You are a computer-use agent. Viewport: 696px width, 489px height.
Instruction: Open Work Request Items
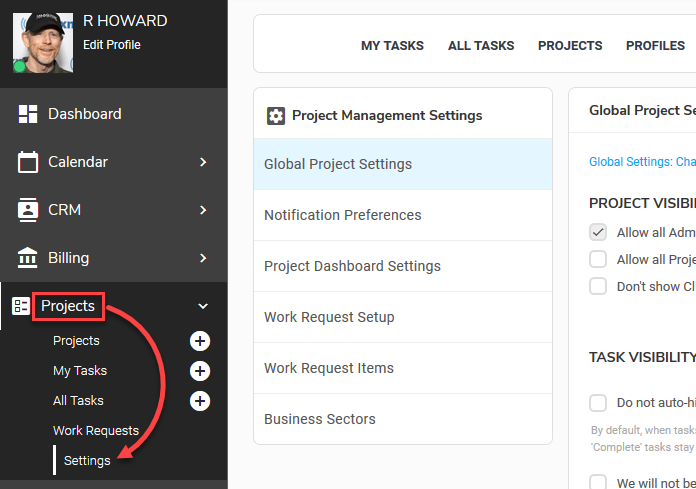(403, 368)
